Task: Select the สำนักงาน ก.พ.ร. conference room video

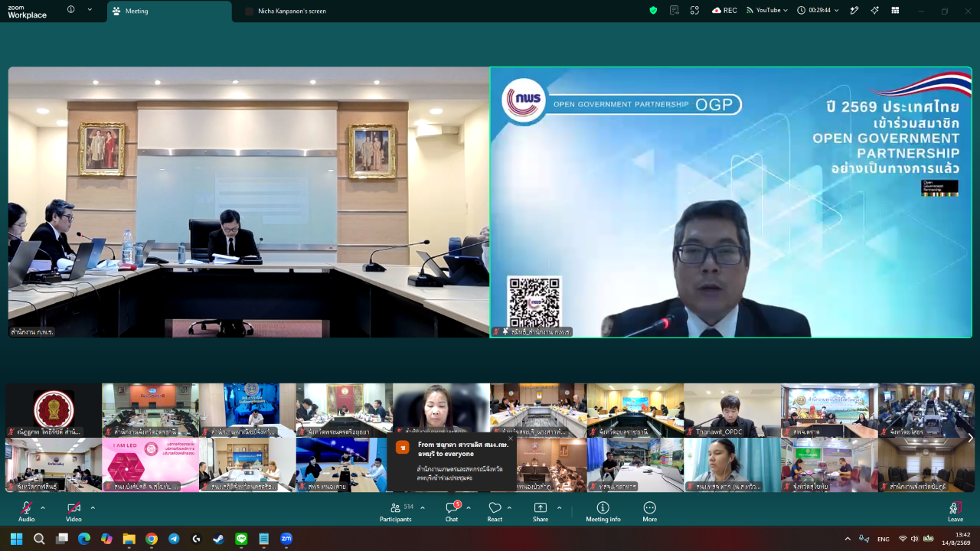Action: (249, 202)
